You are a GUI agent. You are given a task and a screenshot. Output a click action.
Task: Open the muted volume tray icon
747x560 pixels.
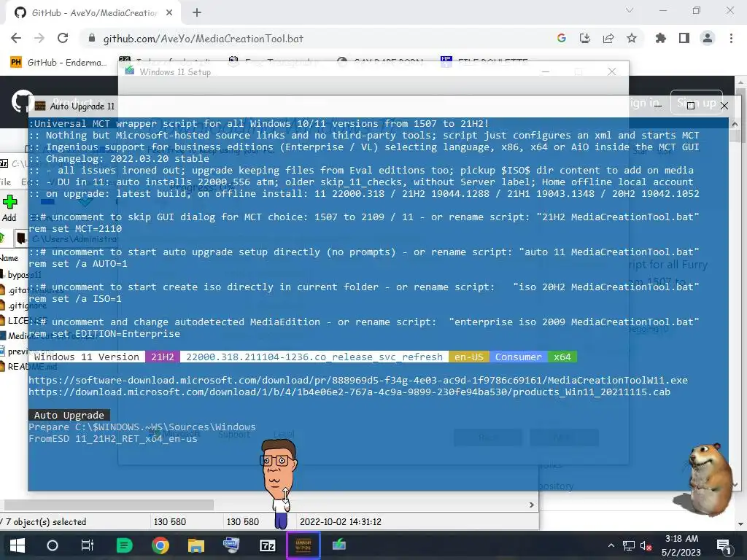(x=646, y=545)
